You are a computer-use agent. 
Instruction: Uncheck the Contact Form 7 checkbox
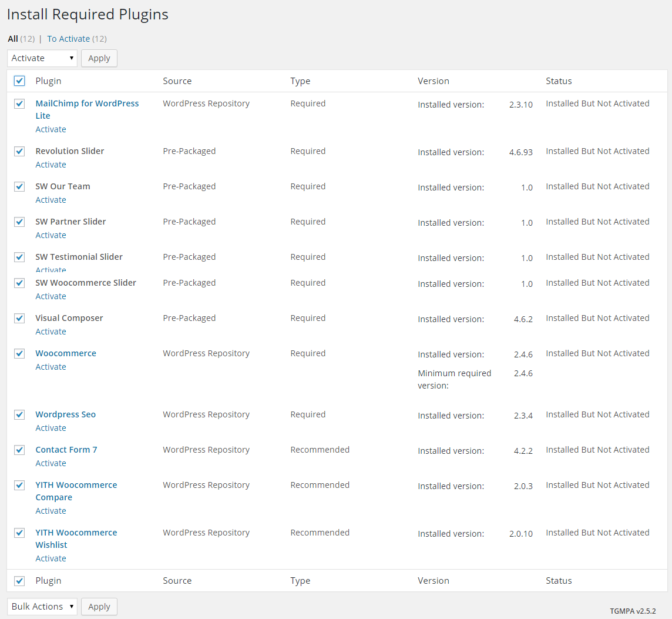pyautogui.click(x=19, y=450)
